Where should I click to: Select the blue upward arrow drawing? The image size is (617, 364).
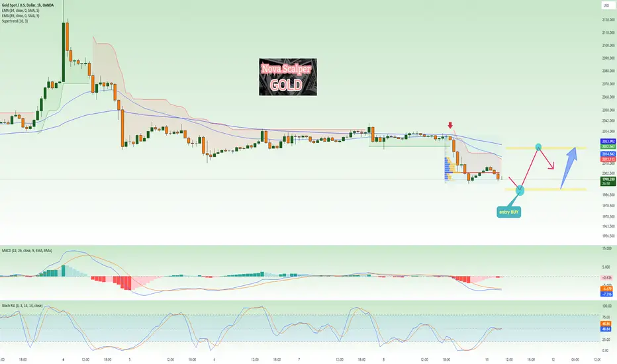(x=569, y=167)
